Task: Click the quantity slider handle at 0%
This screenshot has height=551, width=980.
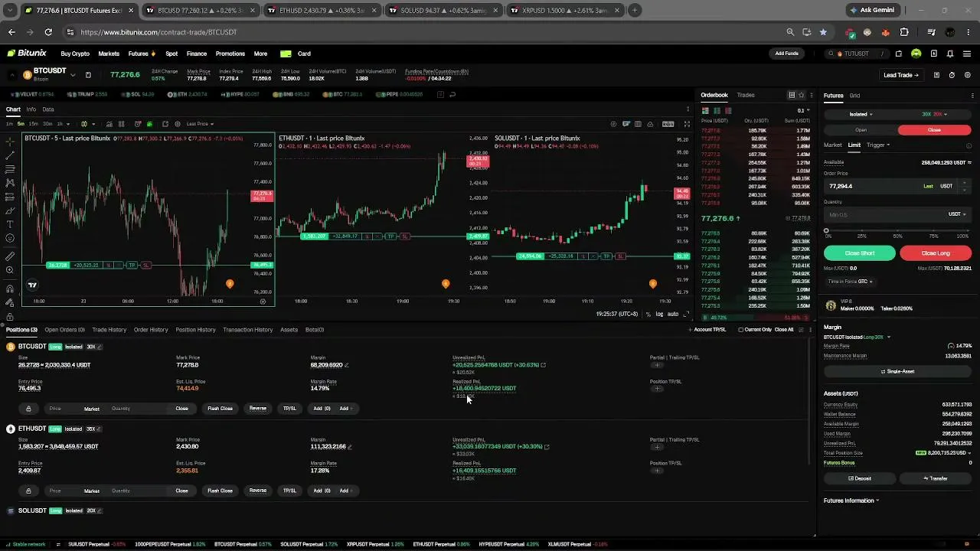Action: point(826,231)
